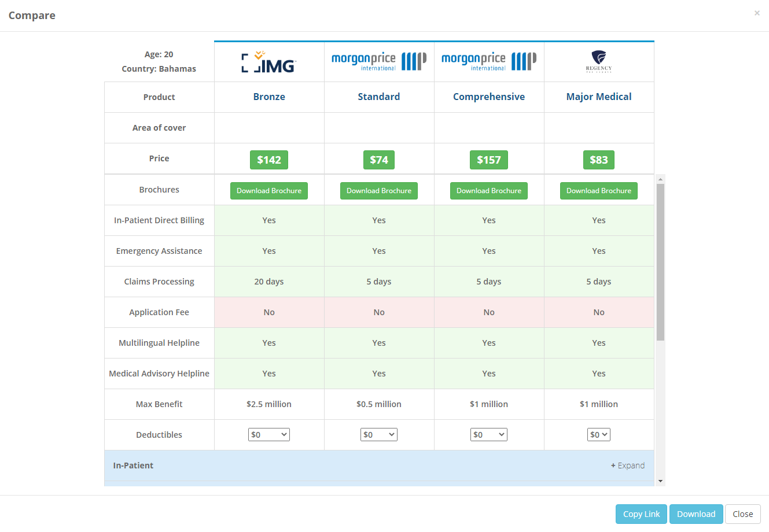Click the 'Multilingual Helpline' row label
This screenshot has width=769, height=532.
point(159,343)
